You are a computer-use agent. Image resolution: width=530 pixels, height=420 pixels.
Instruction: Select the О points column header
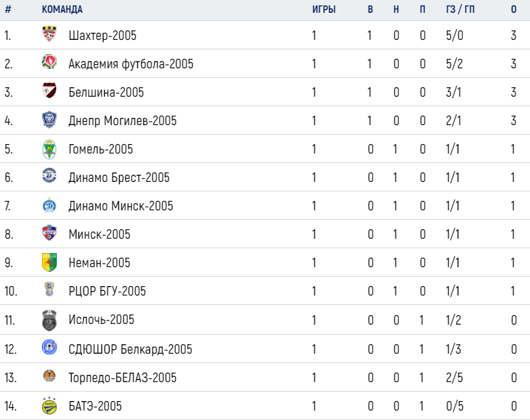tap(514, 9)
